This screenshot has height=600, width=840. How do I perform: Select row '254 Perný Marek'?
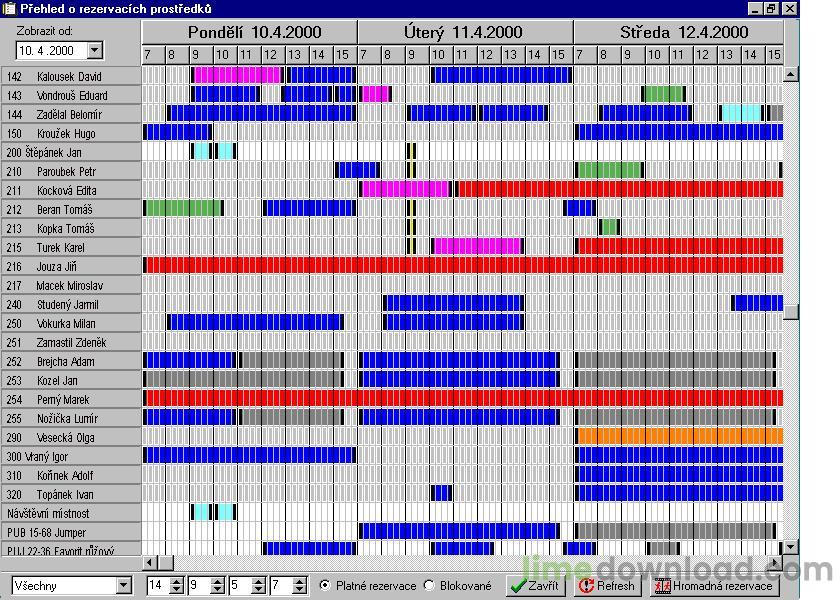click(71, 400)
